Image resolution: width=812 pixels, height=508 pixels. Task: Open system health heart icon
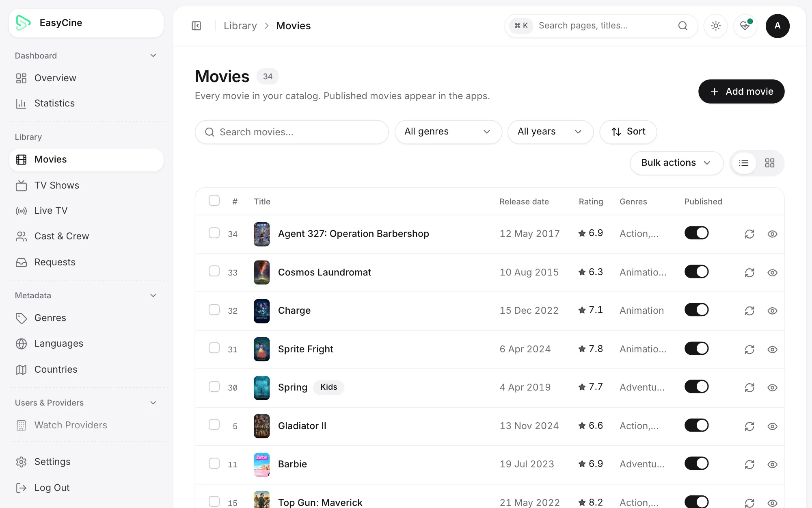pyautogui.click(x=745, y=26)
